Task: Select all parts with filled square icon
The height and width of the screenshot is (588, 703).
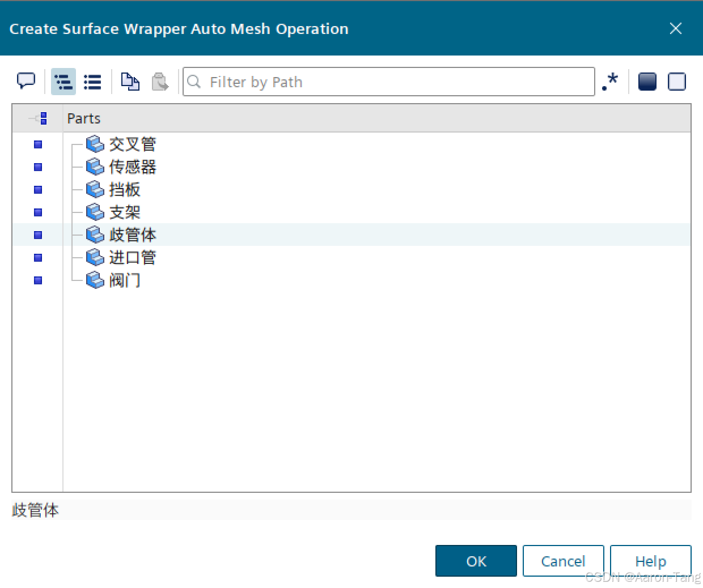Action: (x=647, y=82)
